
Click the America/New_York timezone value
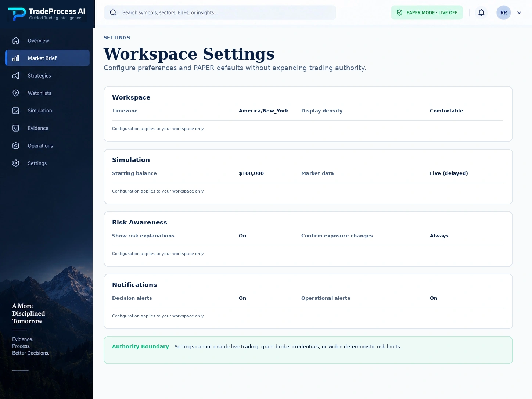263,111
